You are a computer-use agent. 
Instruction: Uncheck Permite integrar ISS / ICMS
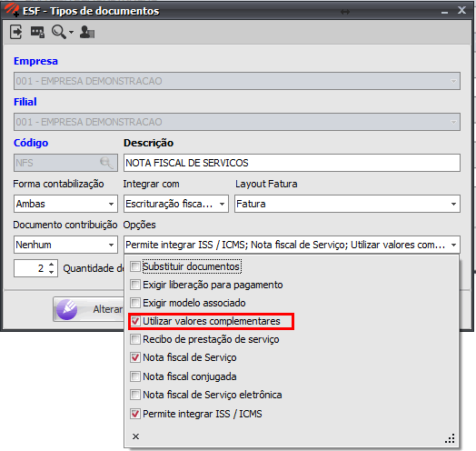pyautogui.click(x=135, y=414)
